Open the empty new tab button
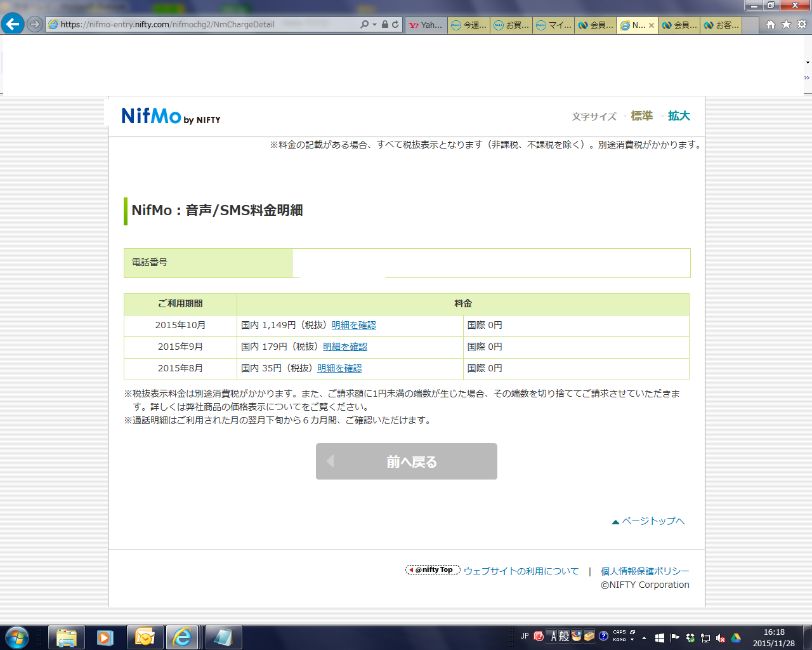The height and width of the screenshot is (650, 812). pyautogui.click(x=750, y=25)
